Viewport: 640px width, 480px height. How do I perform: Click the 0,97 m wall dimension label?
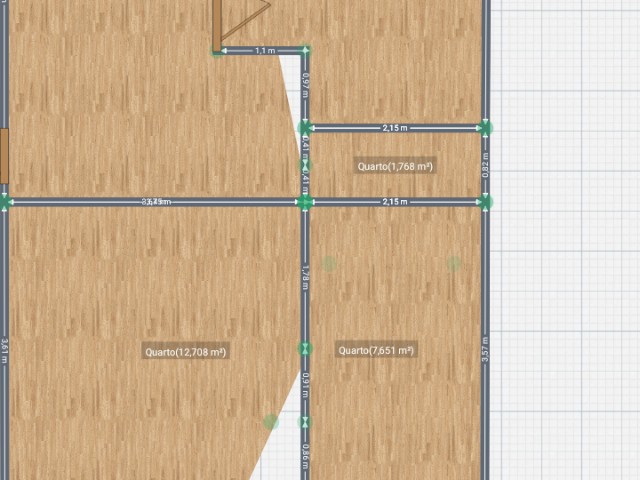point(306,85)
